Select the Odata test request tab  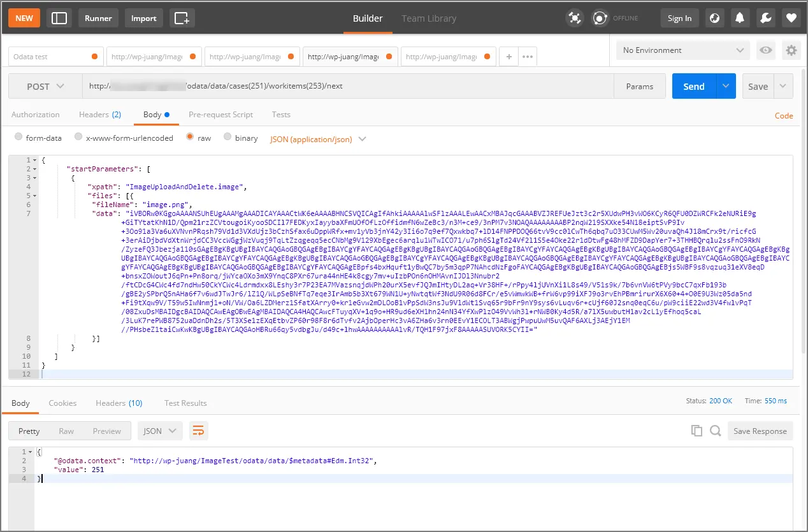coord(55,56)
